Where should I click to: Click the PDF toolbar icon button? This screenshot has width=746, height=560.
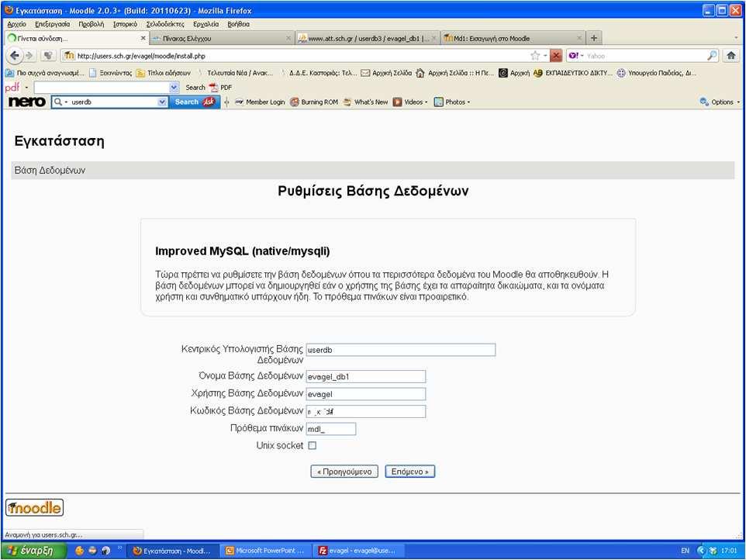tap(220, 88)
